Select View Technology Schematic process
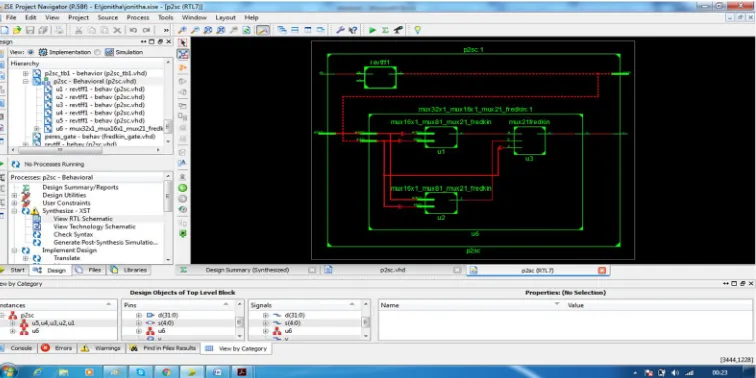The height and width of the screenshot is (378, 756). [94, 227]
